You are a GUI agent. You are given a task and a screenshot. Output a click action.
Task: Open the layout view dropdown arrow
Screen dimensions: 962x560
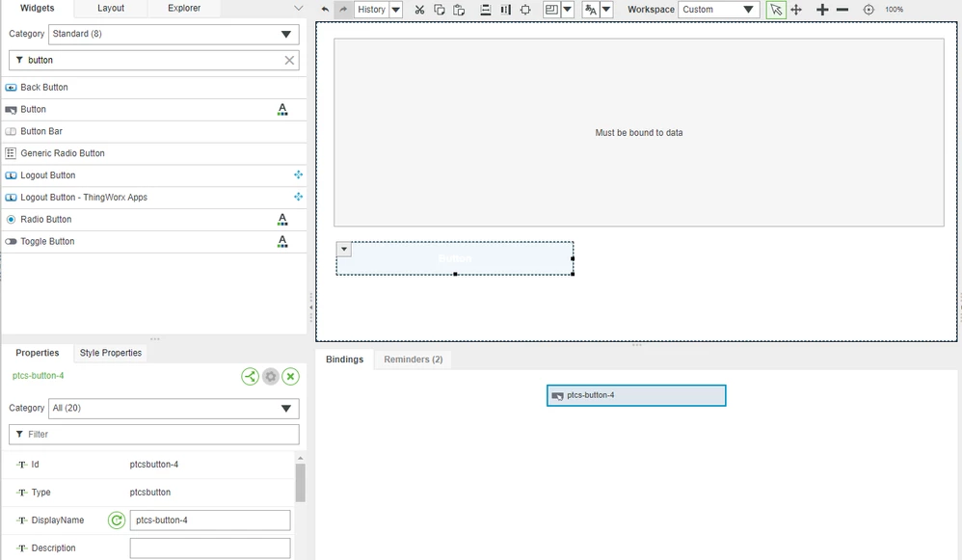[568, 10]
